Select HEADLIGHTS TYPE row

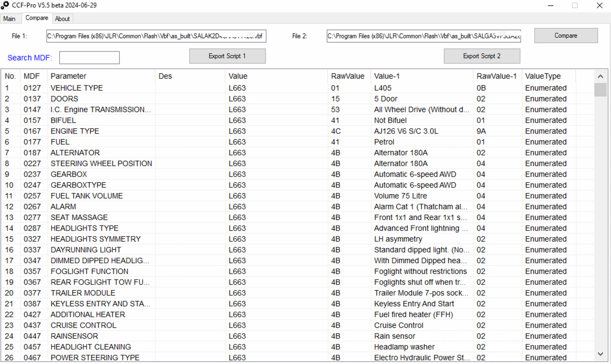[297, 228]
